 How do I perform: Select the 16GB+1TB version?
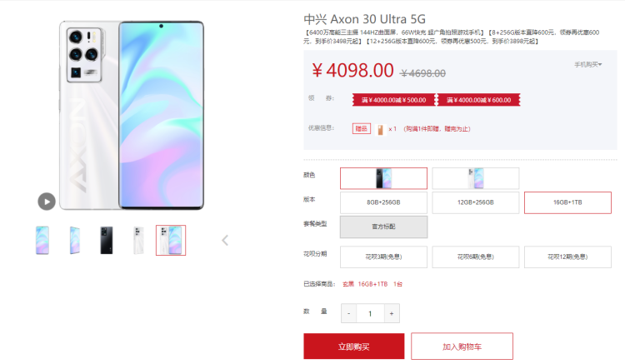[x=567, y=202]
